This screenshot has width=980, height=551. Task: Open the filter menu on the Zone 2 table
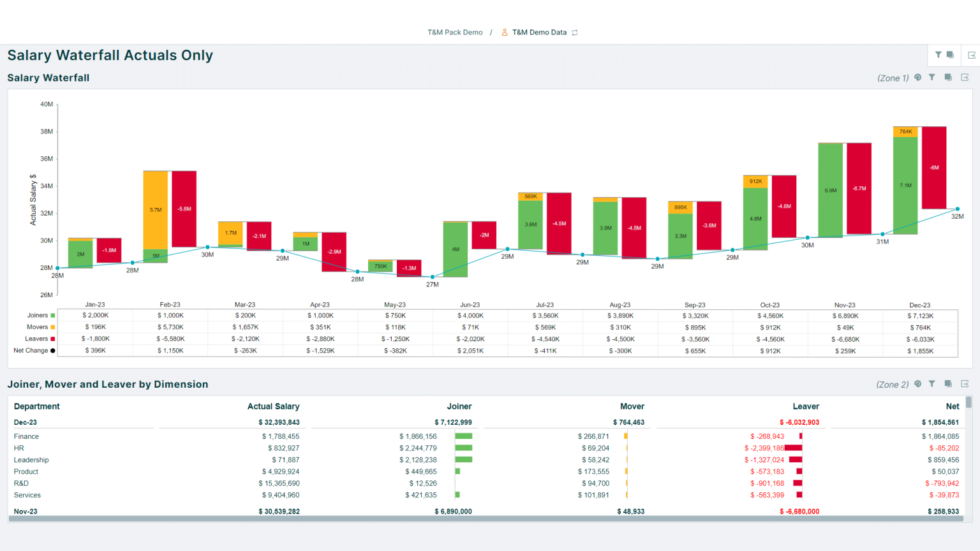coord(932,384)
